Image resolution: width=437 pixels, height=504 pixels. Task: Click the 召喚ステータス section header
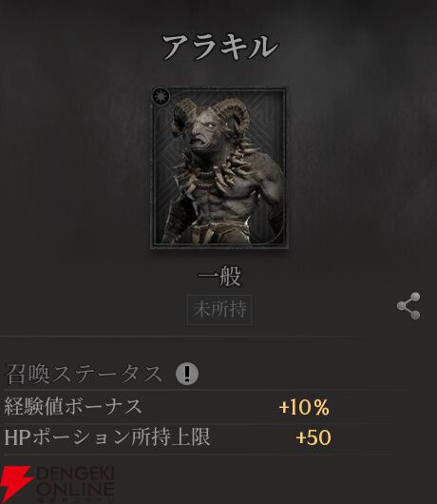pos(84,374)
